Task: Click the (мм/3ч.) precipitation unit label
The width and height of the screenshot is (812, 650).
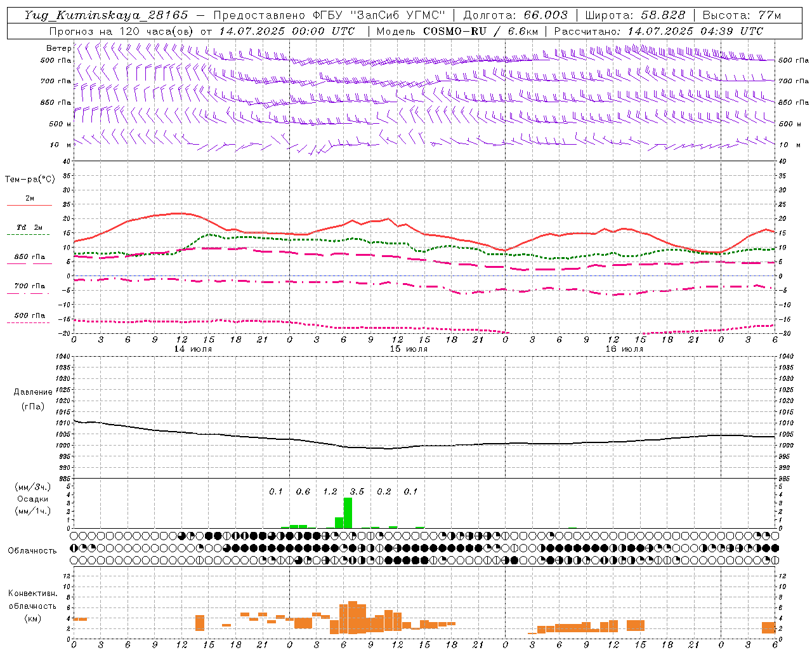Action: click(x=32, y=487)
